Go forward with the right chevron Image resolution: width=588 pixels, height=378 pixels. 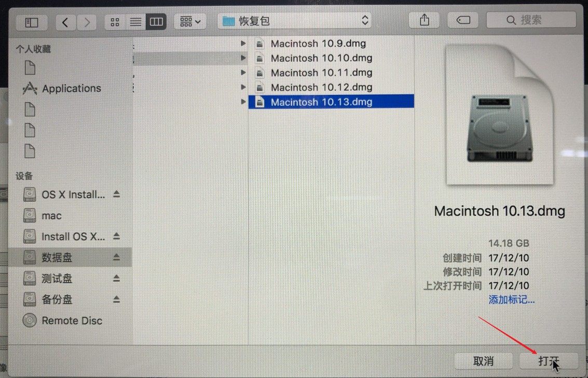point(86,22)
